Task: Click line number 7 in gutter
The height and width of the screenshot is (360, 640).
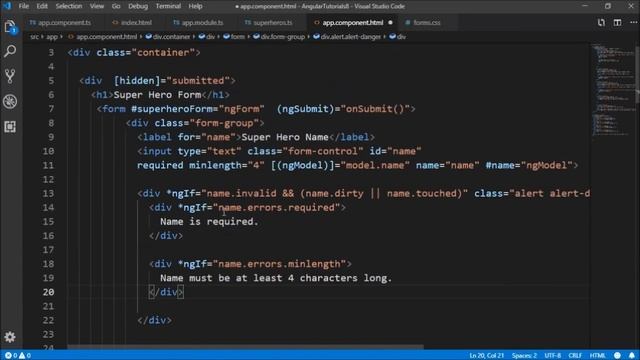Action: (51, 109)
